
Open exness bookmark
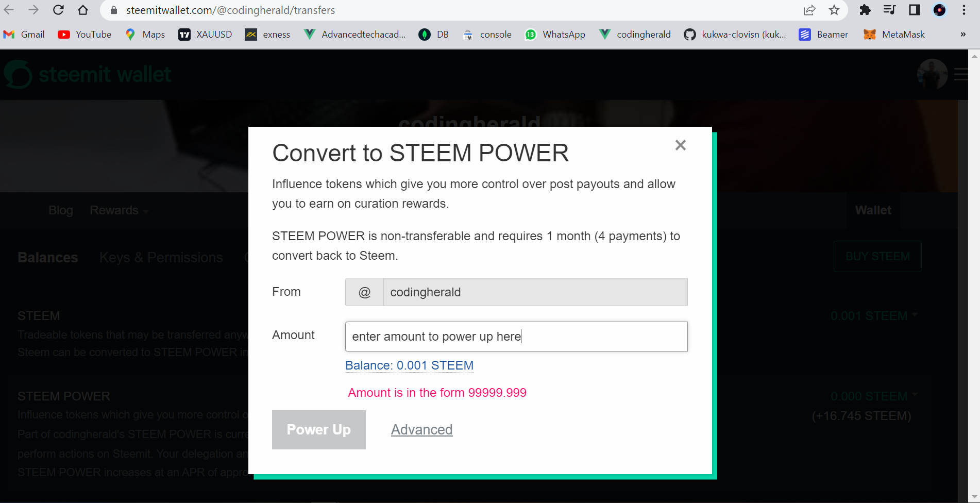[x=267, y=35]
